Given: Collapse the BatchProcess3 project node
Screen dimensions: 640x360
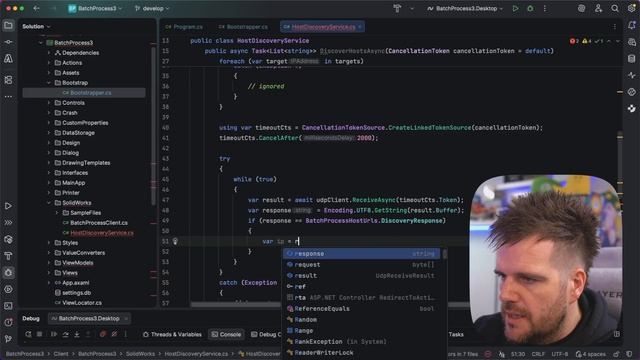Looking at the screenshot, I should coord(41,43).
